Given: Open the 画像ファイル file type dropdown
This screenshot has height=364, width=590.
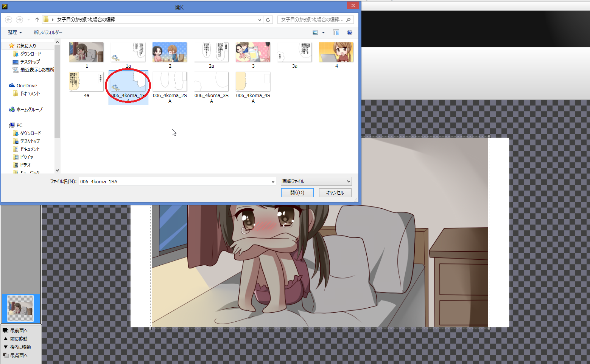Looking at the screenshot, I should (x=316, y=181).
